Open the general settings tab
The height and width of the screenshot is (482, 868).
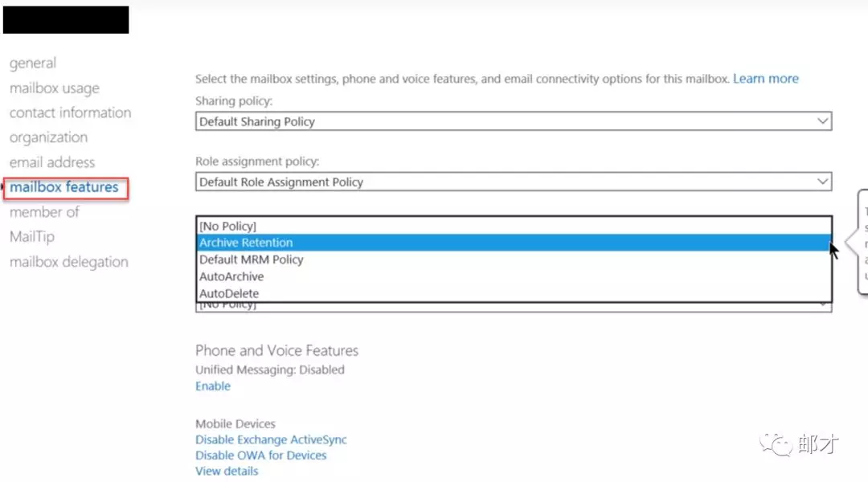(33, 63)
